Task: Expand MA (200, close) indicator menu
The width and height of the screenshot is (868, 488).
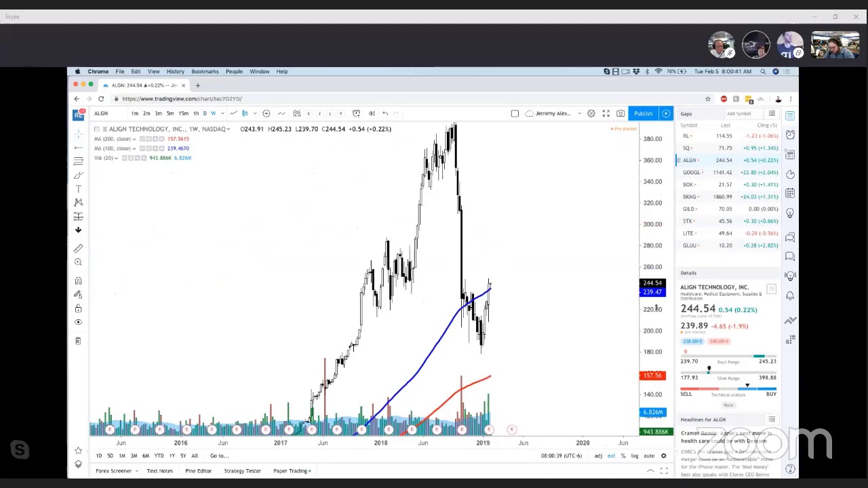Action: tap(134, 139)
